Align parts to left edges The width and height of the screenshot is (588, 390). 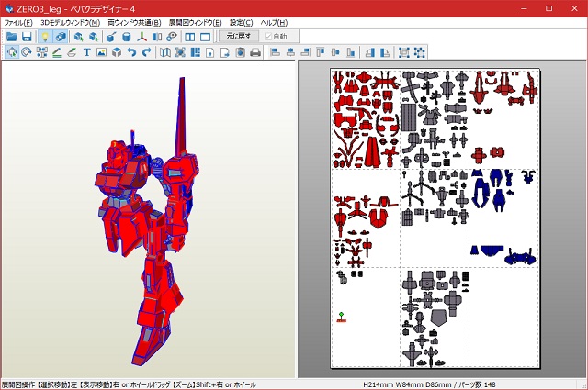[276, 52]
